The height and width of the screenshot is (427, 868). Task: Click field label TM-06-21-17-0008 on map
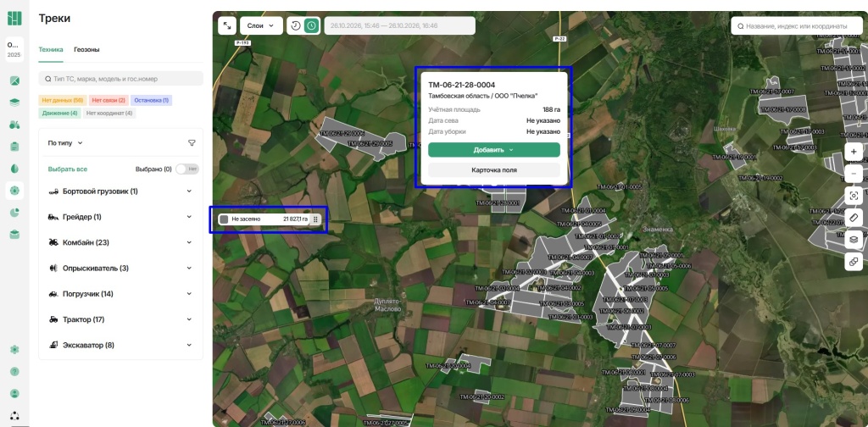[785, 109]
